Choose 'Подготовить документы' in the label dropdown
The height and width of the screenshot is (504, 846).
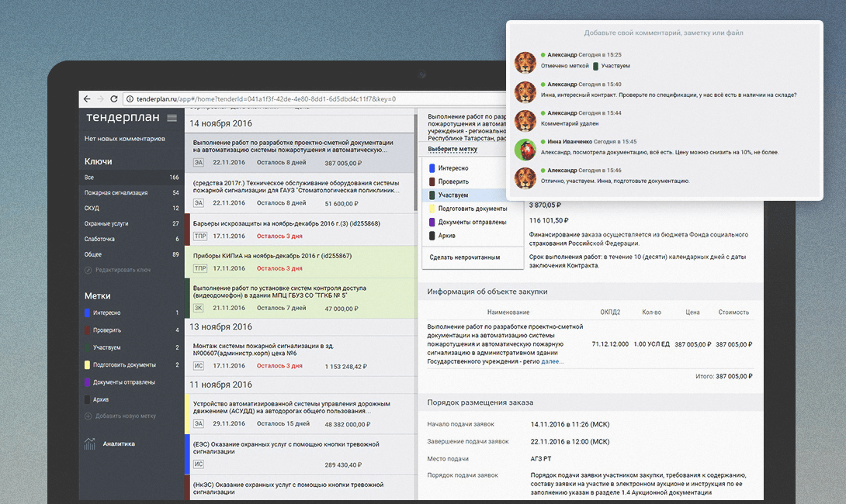click(473, 209)
